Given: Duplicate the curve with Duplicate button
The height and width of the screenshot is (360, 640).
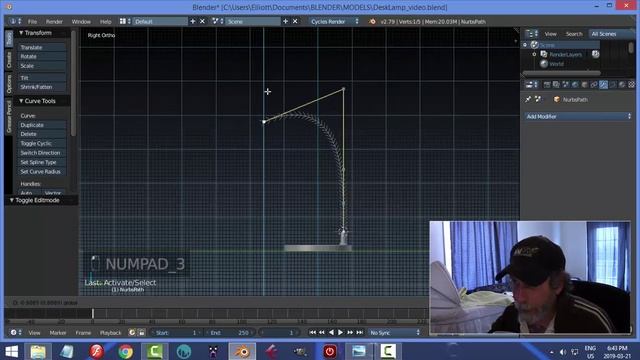Looking at the screenshot, I should [42, 125].
